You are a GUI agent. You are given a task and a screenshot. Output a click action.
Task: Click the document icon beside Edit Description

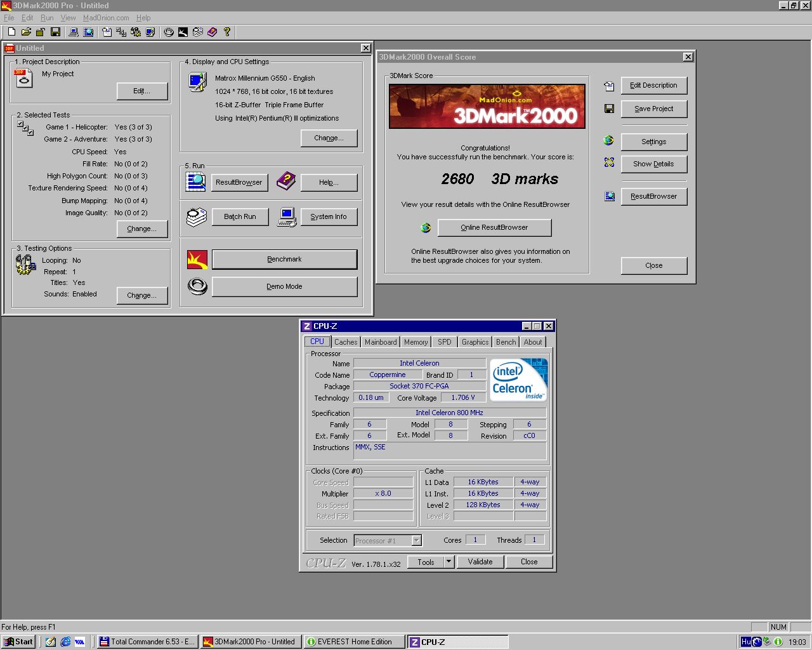[x=609, y=86]
